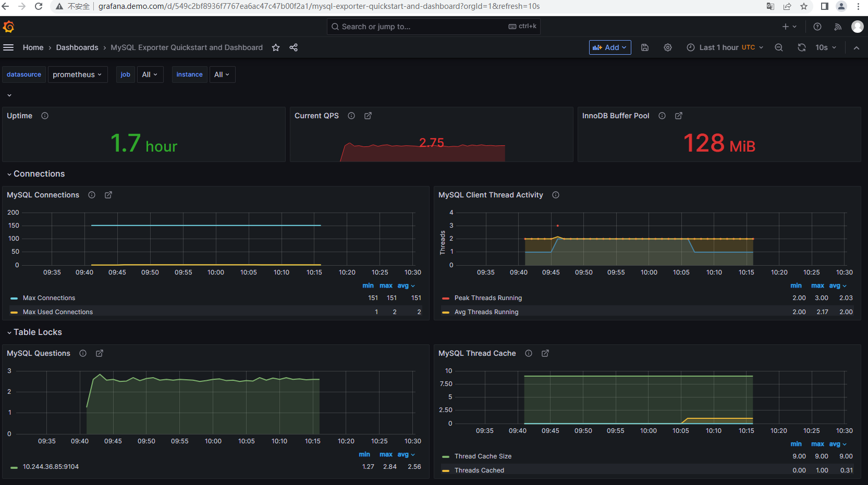Sort MySQL Questions legend by max
The image size is (868, 485).
[386, 454]
